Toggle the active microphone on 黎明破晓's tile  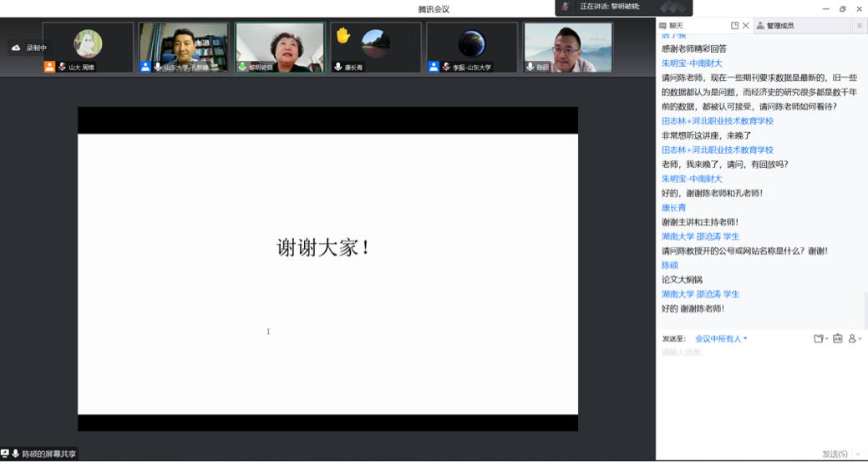[243, 67]
